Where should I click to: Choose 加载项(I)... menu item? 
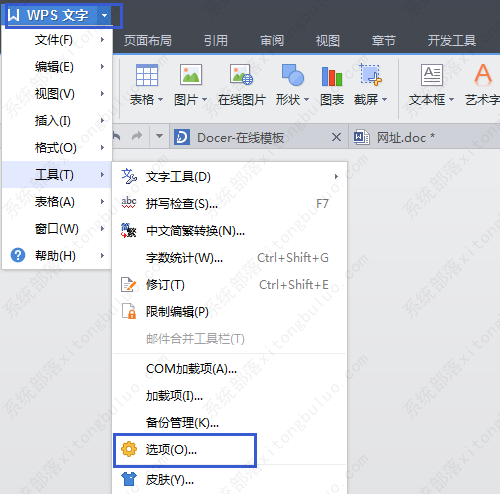pos(230,396)
